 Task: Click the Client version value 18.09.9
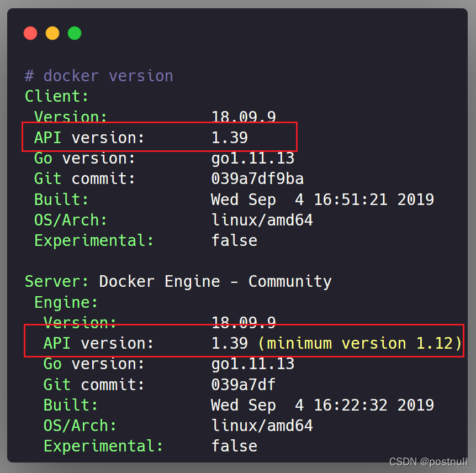click(x=244, y=117)
